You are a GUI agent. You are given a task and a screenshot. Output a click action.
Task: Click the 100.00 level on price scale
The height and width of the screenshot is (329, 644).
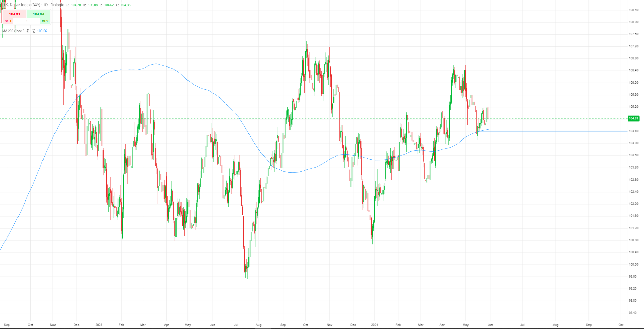pos(633,264)
